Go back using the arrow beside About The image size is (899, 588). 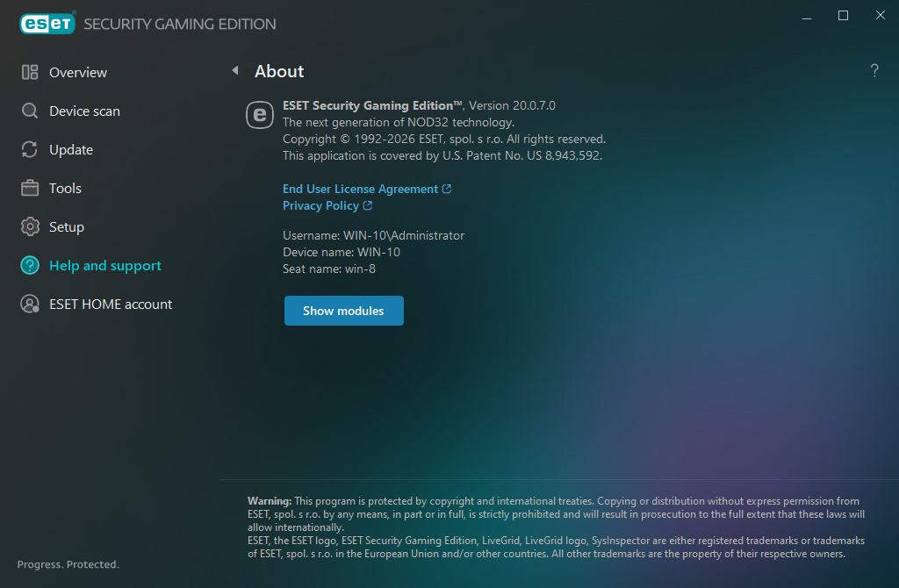(235, 70)
